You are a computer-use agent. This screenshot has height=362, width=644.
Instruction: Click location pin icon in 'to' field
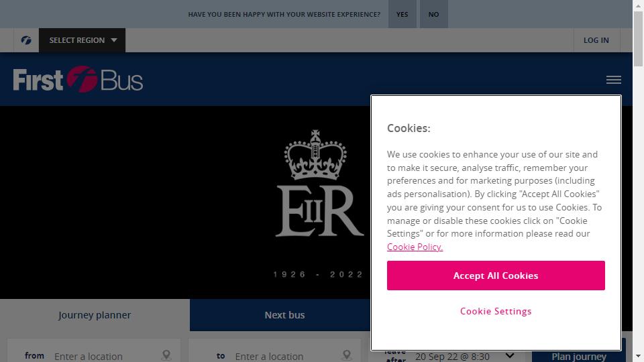[x=347, y=355]
